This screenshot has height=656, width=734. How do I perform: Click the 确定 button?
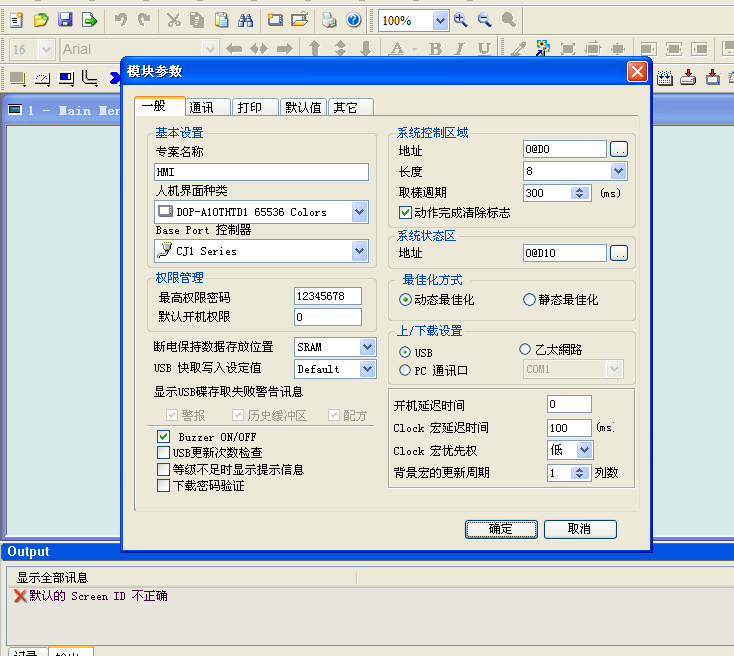click(500, 529)
